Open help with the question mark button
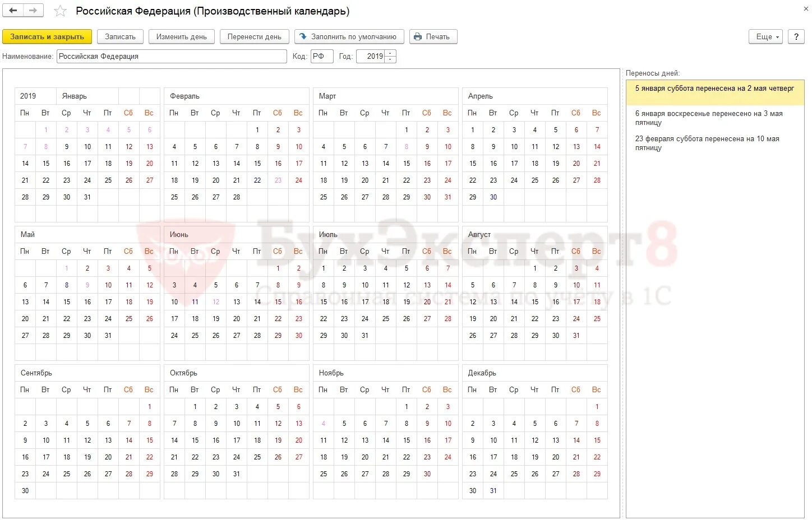Screen dimensions: 812x520 pyautogui.click(x=796, y=36)
